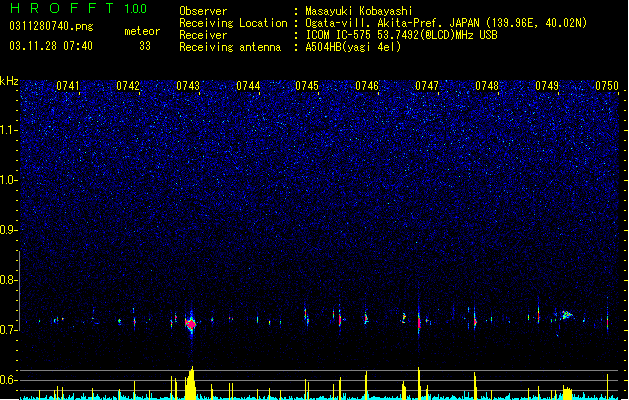Click the 0745 time marker label

point(307,86)
